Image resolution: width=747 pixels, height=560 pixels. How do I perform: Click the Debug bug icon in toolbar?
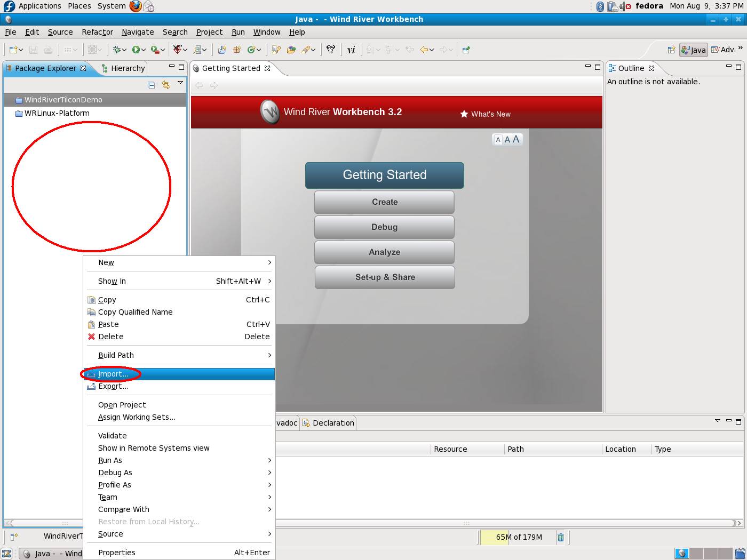click(117, 50)
